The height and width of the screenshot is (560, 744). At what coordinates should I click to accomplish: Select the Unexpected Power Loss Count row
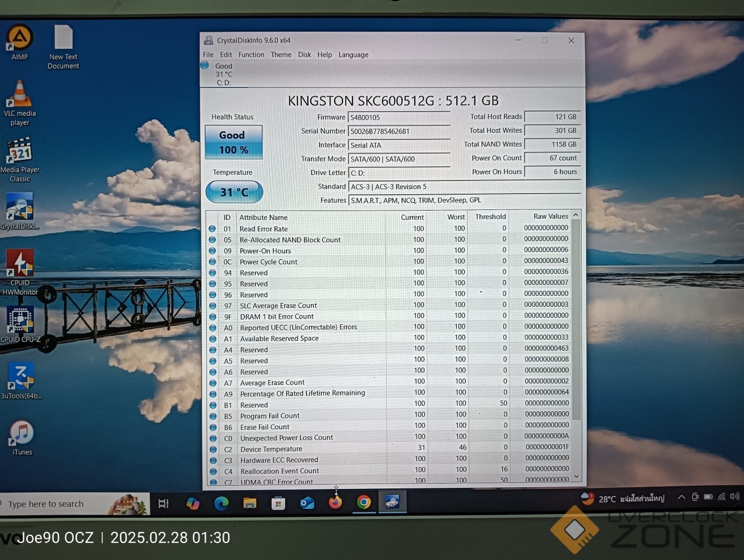(x=389, y=437)
